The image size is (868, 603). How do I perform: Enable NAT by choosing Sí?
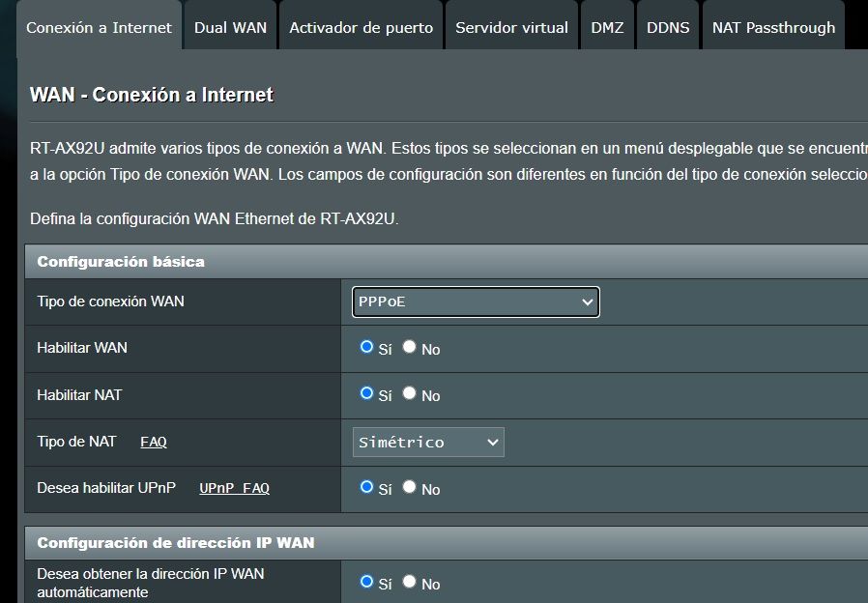point(366,393)
